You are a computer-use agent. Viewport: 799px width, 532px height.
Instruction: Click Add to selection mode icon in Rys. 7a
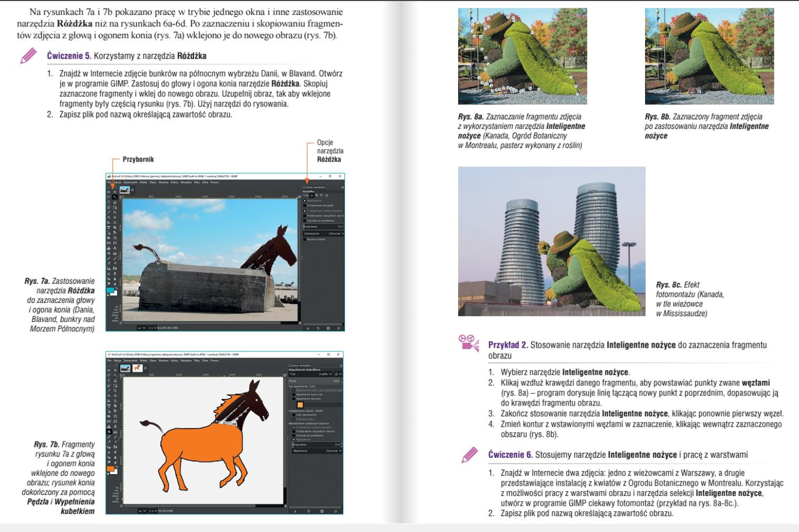(317, 195)
